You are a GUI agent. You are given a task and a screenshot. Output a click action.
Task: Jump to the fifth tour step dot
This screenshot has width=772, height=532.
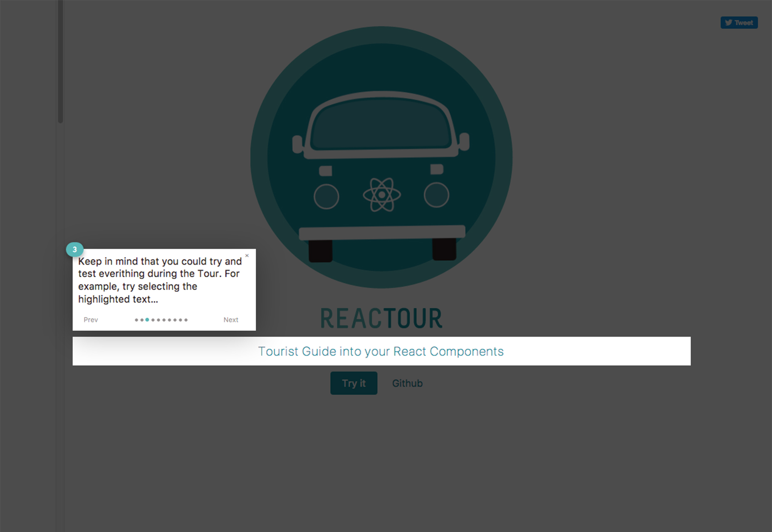[158, 320]
